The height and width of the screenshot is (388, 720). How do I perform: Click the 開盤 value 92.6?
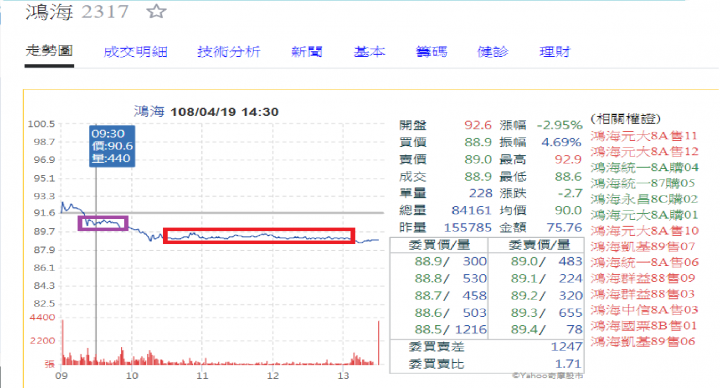tap(478, 125)
